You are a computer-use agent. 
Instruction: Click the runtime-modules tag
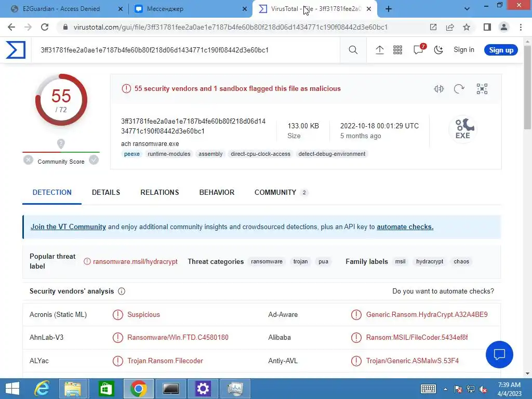[169, 154]
